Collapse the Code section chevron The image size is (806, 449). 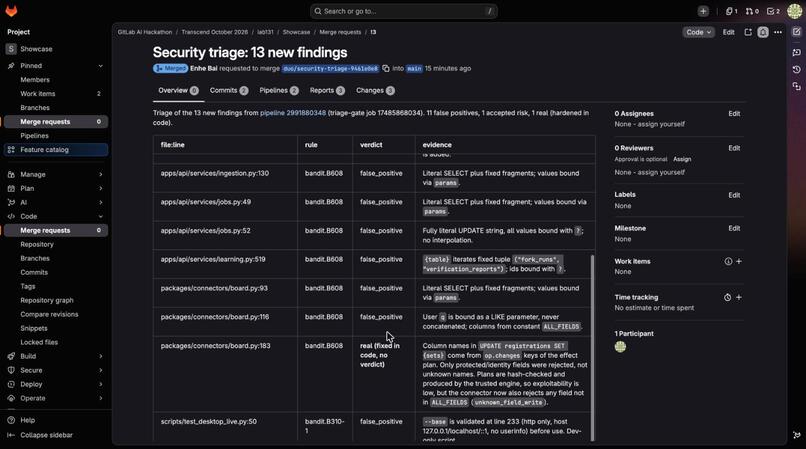click(101, 217)
